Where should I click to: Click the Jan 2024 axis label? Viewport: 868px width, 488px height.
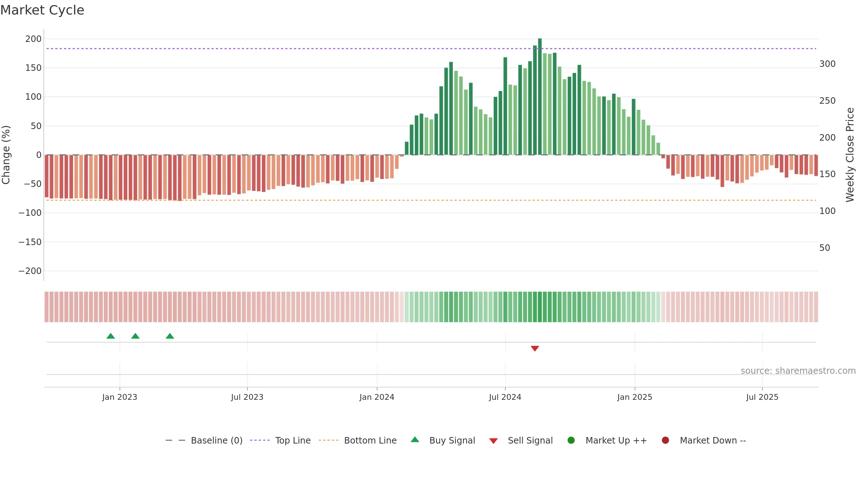pos(377,397)
